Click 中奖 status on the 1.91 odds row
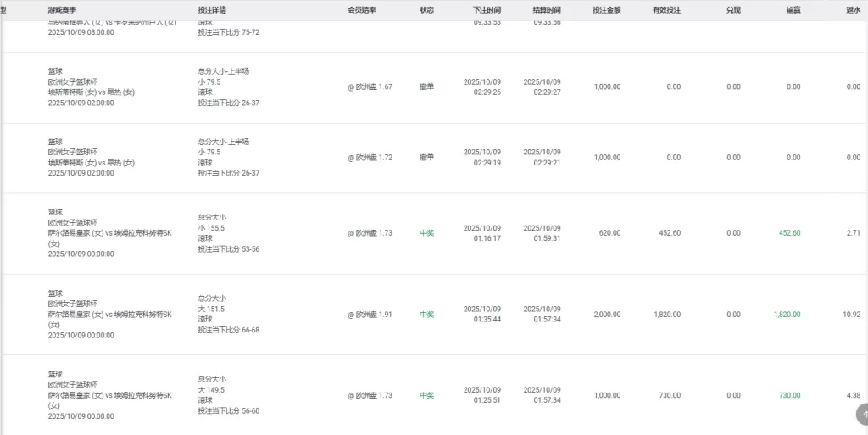This screenshot has width=868, height=435. click(426, 315)
